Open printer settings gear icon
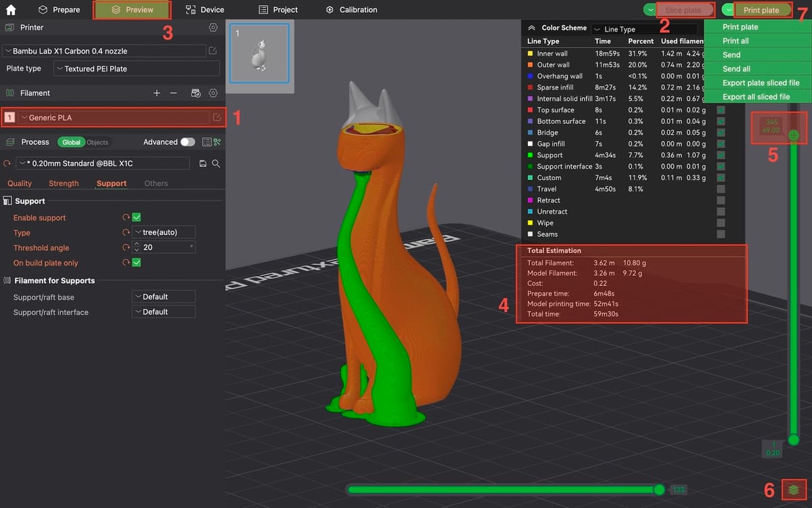812x508 pixels. pos(213,28)
